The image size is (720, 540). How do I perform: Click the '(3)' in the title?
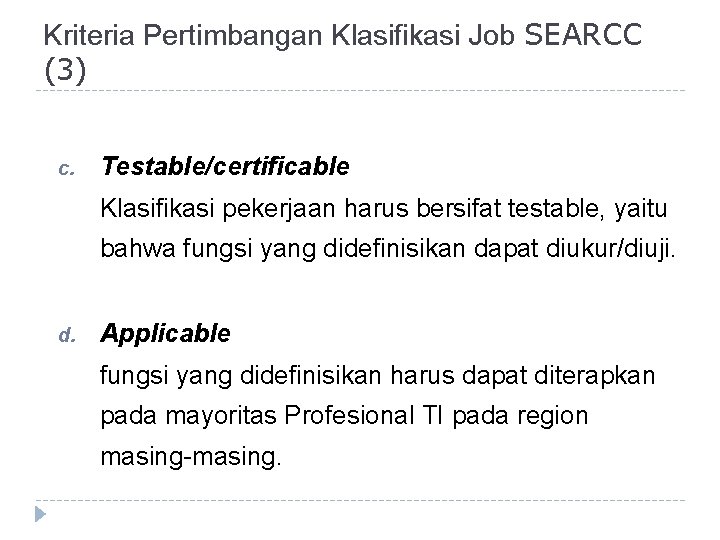pyautogui.click(x=65, y=71)
